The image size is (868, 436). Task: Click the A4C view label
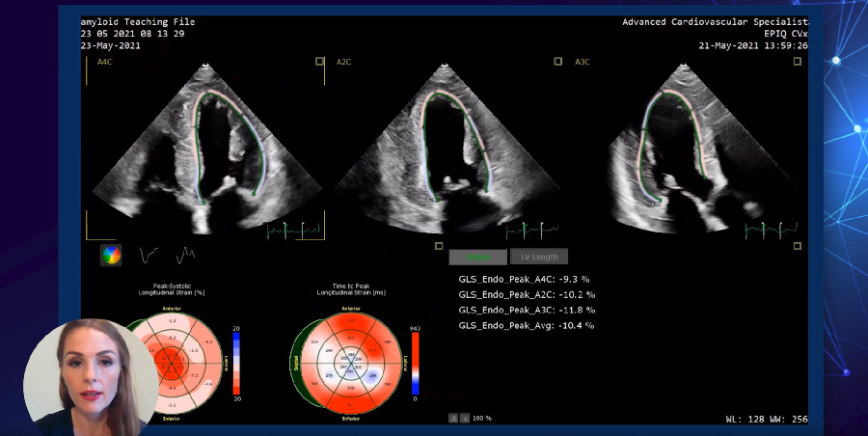105,62
